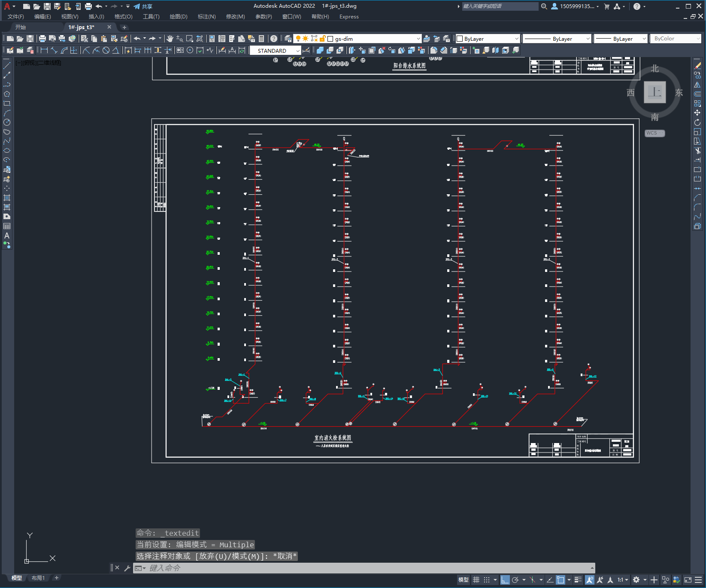The height and width of the screenshot is (588, 706).
Task: Select the Polygon draw tool
Action: point(7,94)
